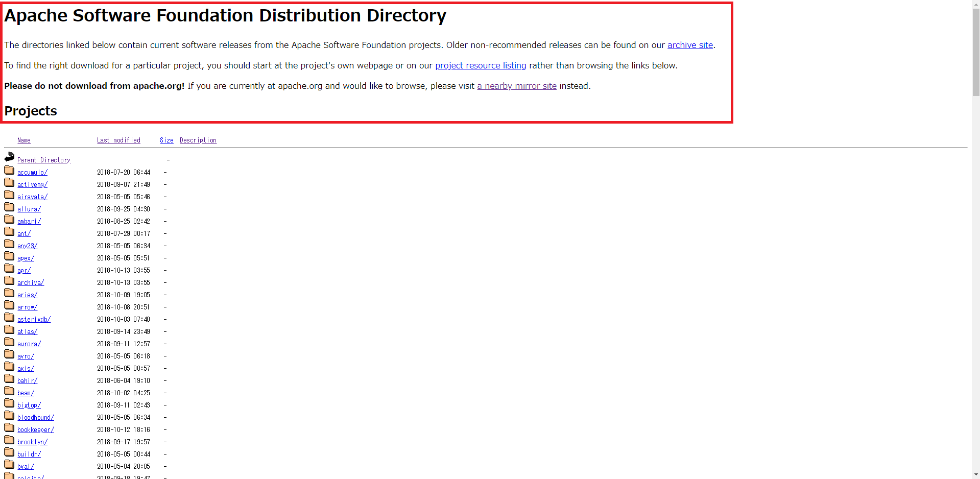This screenshot has width=980, height=479.
Task: Click the folder icon beside airavata/
Action: 9,195
